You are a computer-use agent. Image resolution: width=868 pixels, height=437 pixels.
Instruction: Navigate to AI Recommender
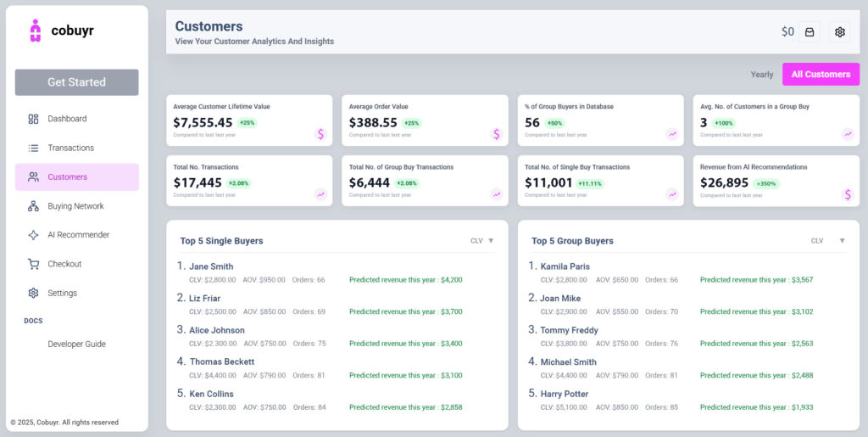[x=78, y=235]
